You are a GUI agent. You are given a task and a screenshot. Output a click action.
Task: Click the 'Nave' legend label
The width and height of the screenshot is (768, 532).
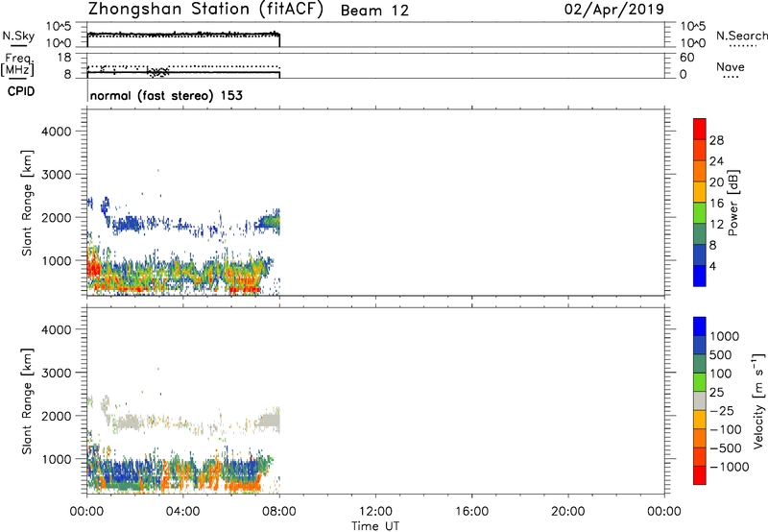tap(731, 66)
